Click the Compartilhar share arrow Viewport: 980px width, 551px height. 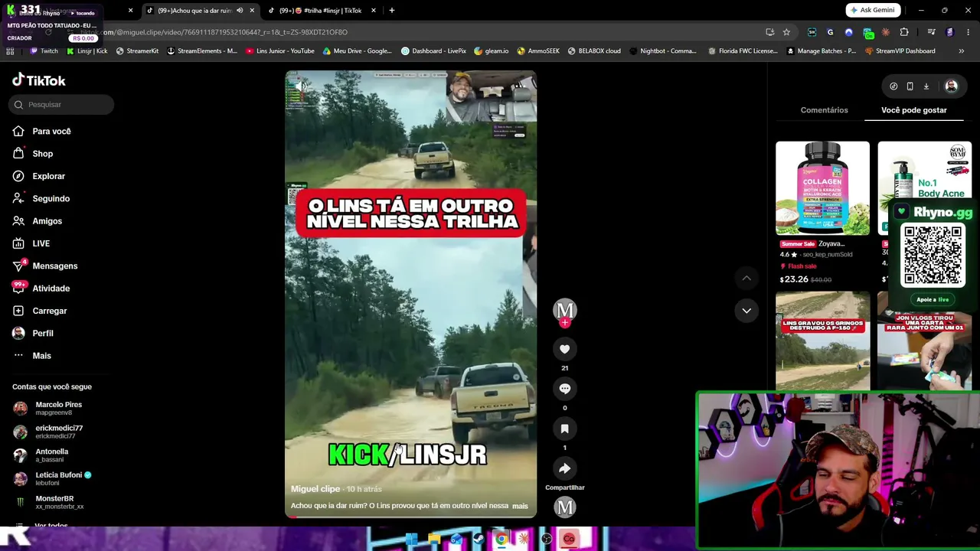coord(565,468)
